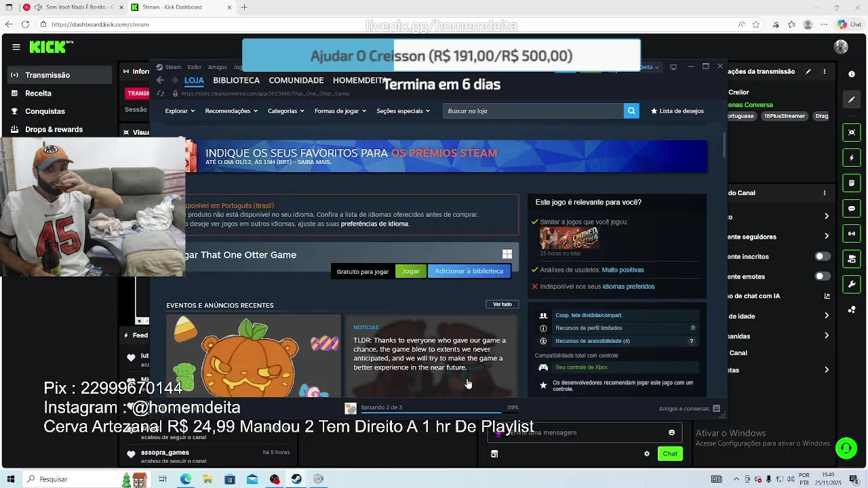Expand the Explorar store dropdown

pos(180,110)
